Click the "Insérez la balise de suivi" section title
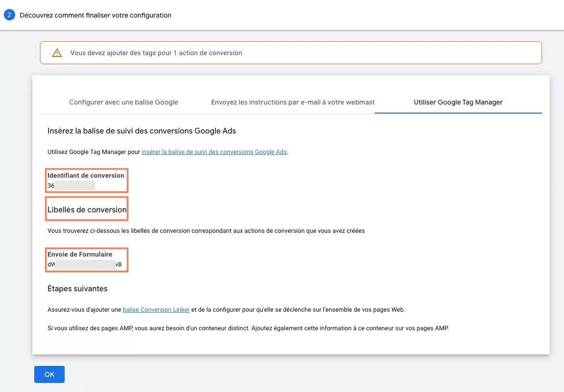The image size is (564, 392). pyautogui.click(x=142, y=131)
